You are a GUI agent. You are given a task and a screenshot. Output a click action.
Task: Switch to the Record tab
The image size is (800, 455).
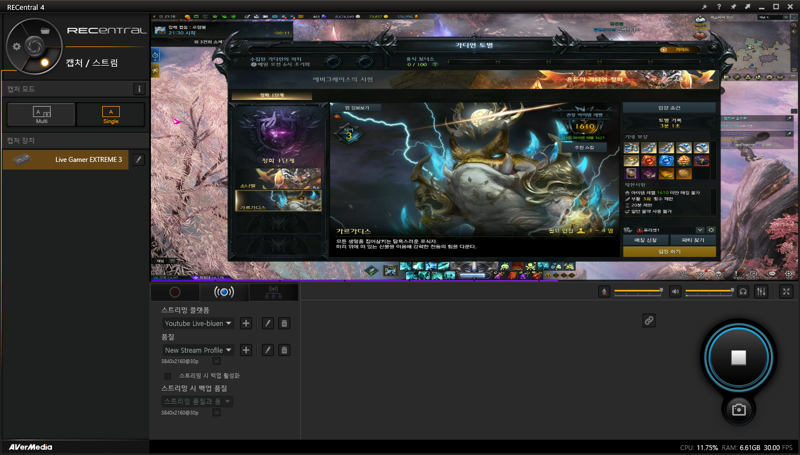click(175, 292)
